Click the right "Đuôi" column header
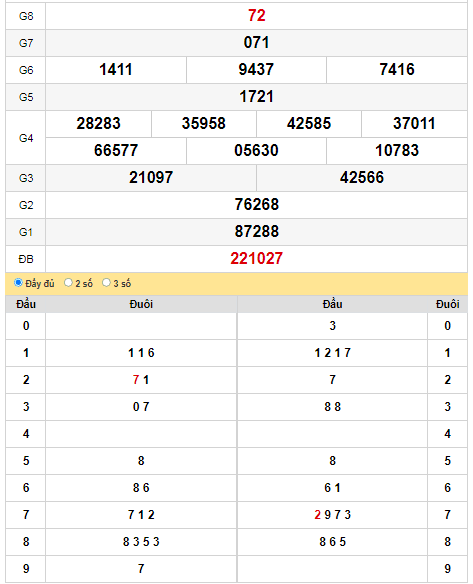Image resolution: width=473 pixels, height=584 pixels. (447, 304)
